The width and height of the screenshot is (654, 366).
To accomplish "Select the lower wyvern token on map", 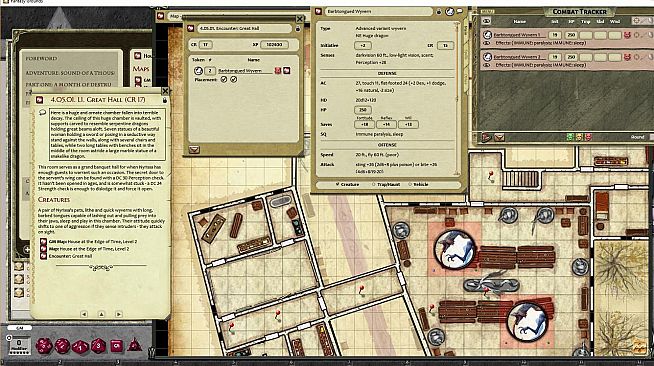I will pos(527,321).
